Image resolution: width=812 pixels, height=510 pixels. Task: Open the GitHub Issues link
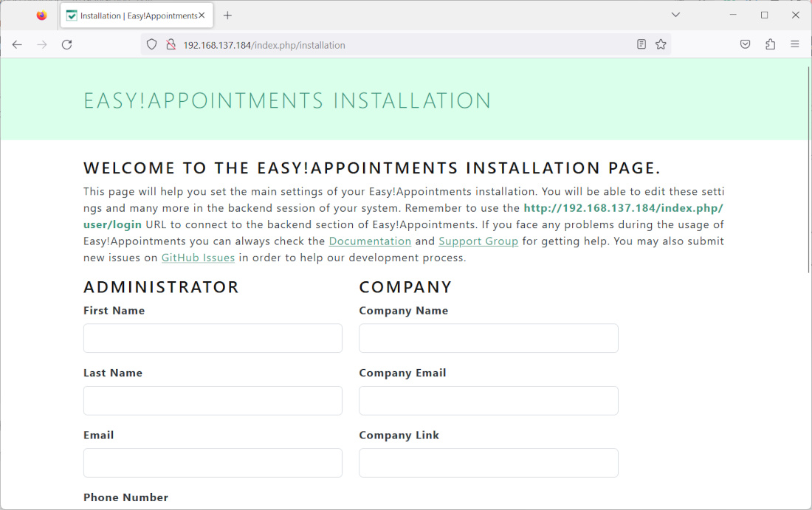pos(198,258)
